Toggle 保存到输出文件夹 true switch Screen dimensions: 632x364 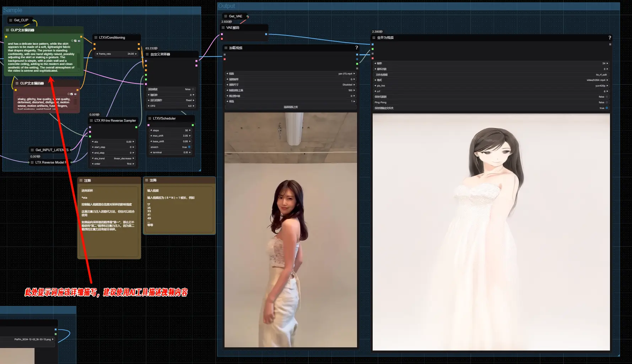coord(606,108)
